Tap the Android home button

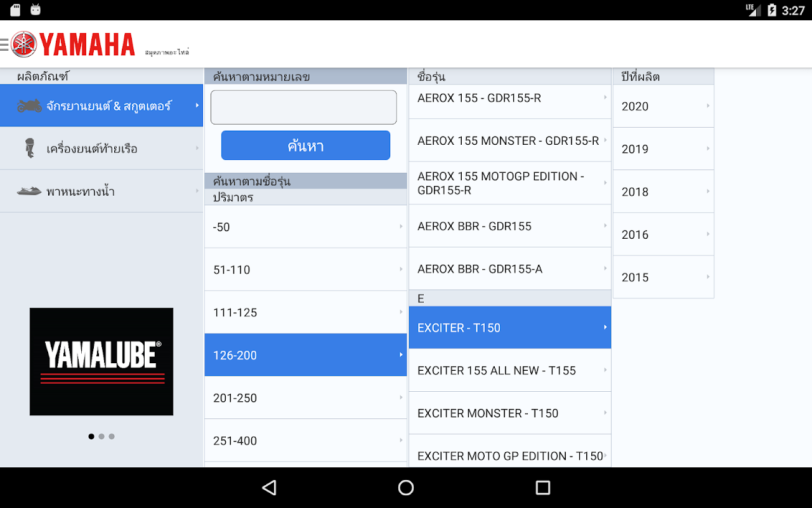pos(406,488)
